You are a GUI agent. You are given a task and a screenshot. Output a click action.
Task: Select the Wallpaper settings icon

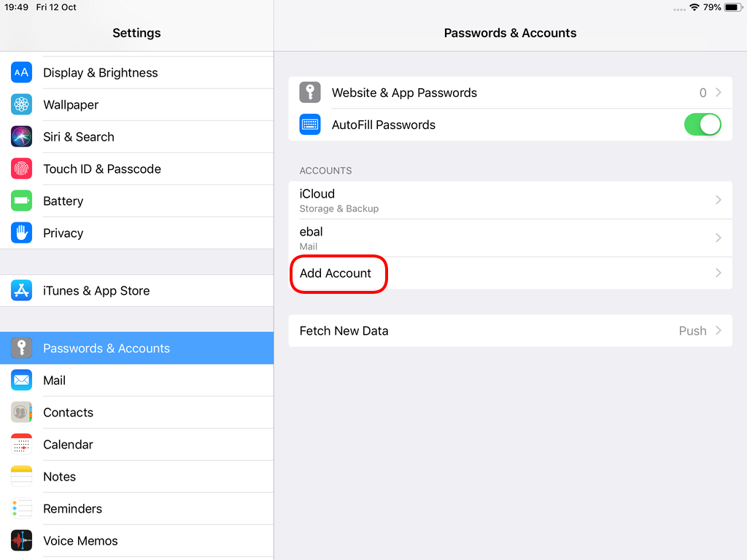pos(21,104)
